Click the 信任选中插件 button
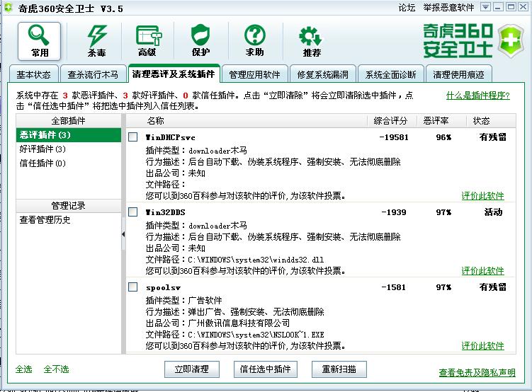The width and height of the screenshot is (532, 392). (x=266, y=369)
